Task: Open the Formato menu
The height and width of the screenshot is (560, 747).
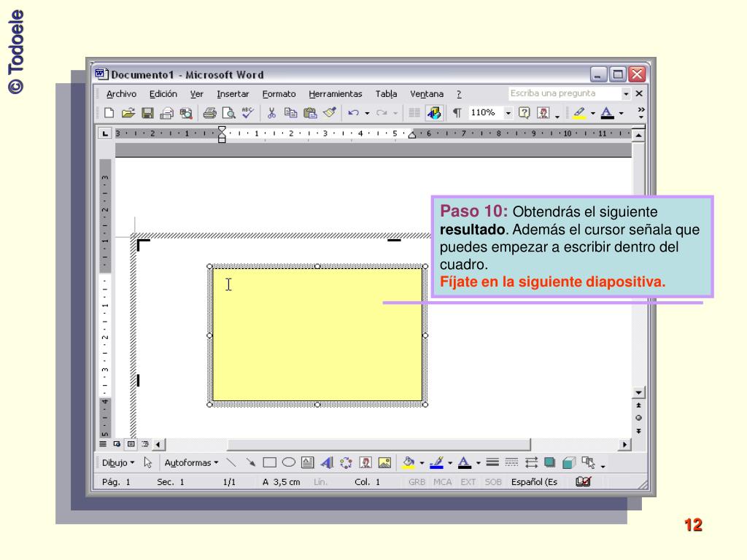Action: click(x=279, y=94)
